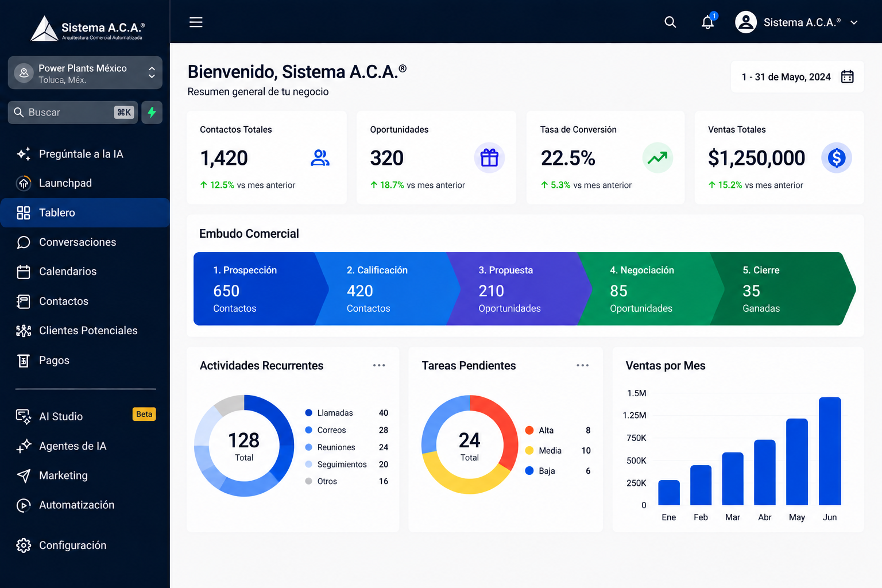Viewport: 882px width, 588px height.
Task: Open the calendar icon in date range
Action: point(848,77)
